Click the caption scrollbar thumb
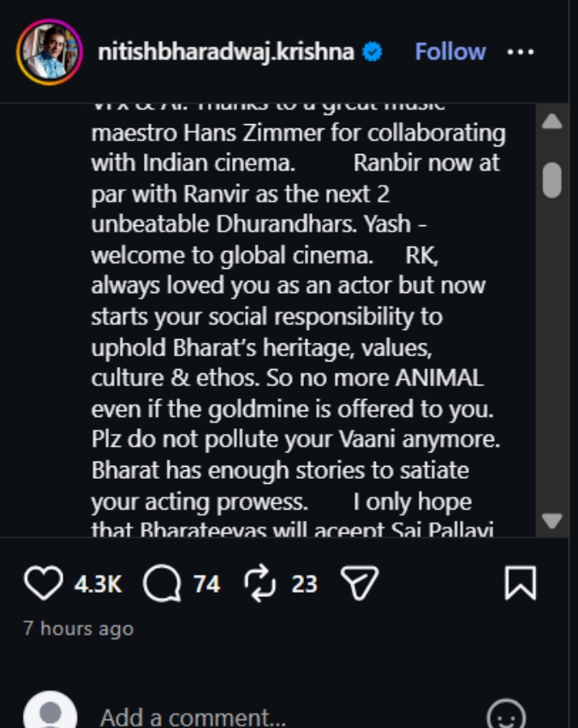This screenshot has width=578, height=728. tap(552, 180)
